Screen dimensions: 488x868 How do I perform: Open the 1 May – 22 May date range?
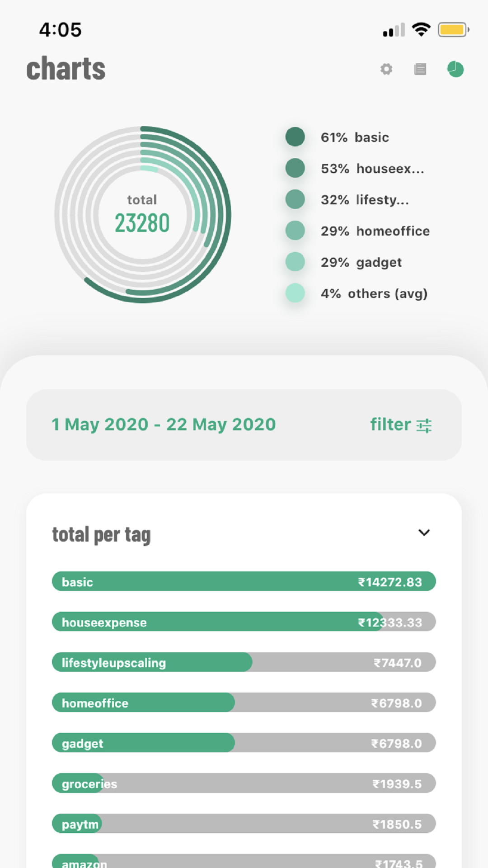click(x=164, y=425)
